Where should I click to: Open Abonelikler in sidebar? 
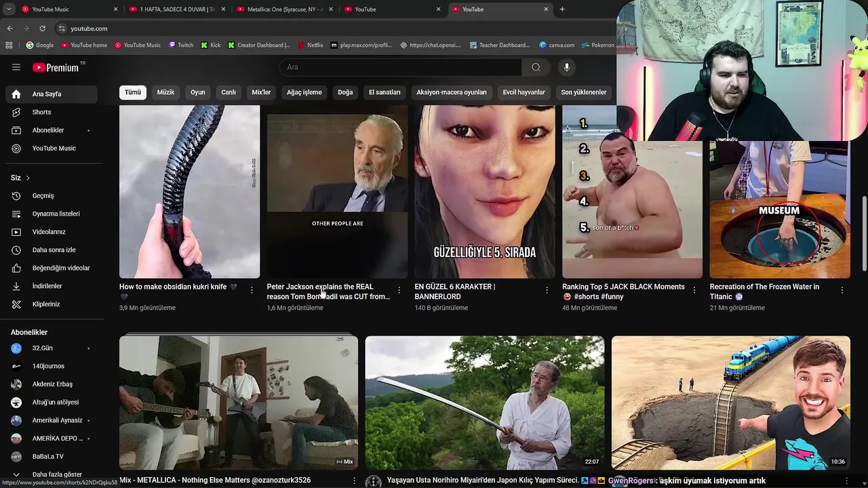coord(52,130)
